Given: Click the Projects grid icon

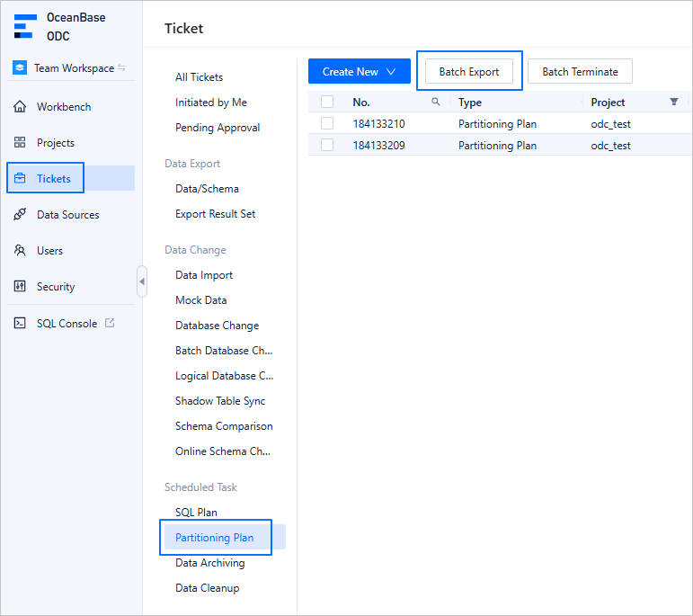Looking at the screenshot, I should (x=20, y=143).
